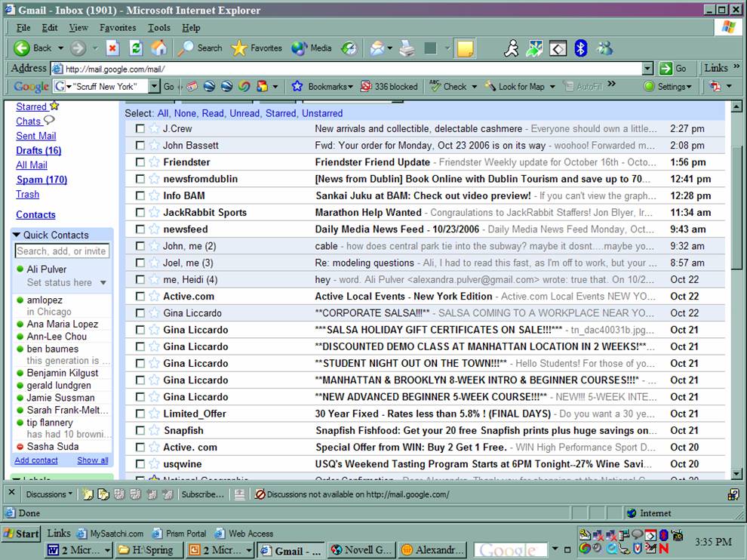The width and height of the screenshot is (747, 560).
Task: Open the Set status here dropdown
Action: pos(103,282)
